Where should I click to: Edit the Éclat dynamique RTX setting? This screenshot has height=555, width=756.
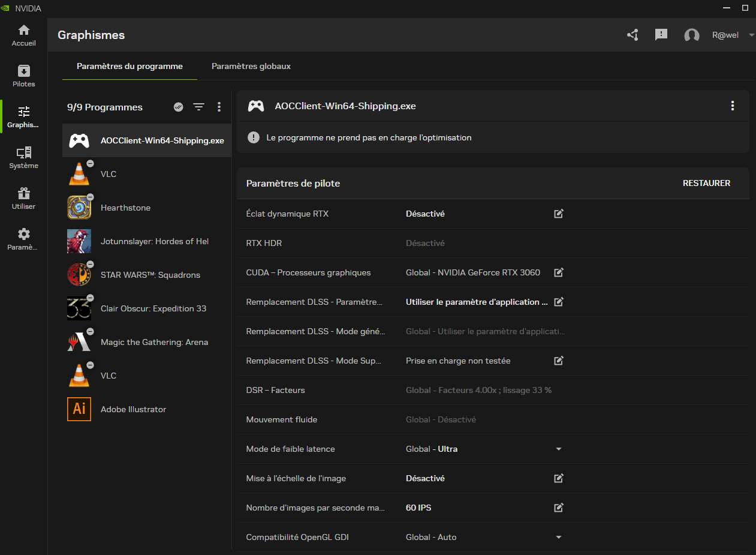(559, 214)
